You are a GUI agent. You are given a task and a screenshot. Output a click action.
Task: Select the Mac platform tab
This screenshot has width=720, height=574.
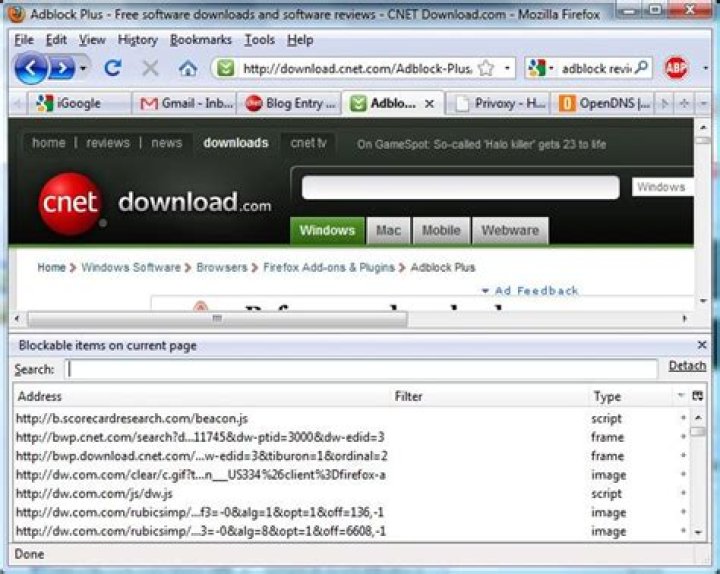coord(388,230)
